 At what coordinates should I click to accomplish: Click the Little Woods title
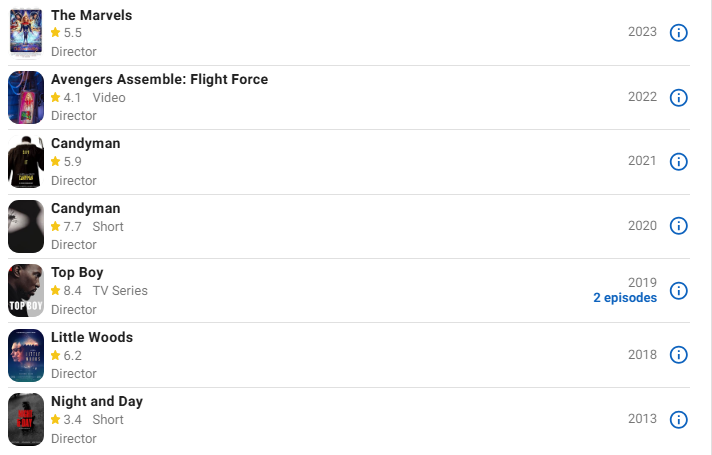tap(92, 337)
